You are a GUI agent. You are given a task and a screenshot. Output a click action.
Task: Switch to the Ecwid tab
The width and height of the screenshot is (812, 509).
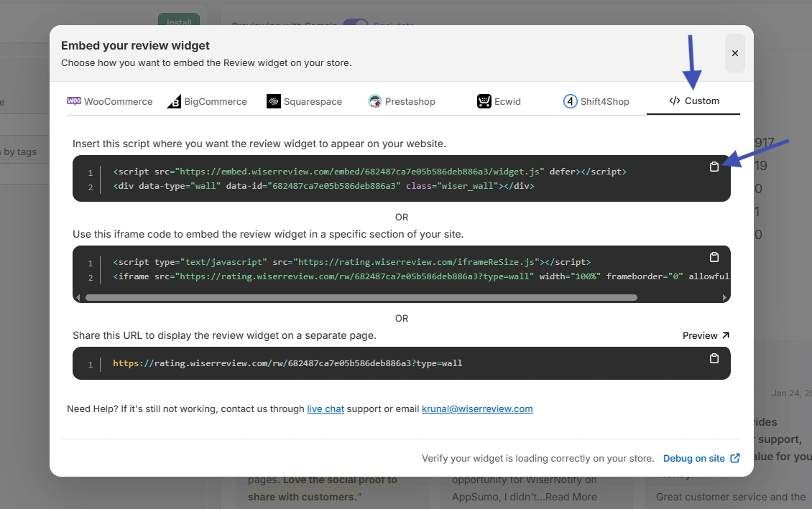click(499, 101)
